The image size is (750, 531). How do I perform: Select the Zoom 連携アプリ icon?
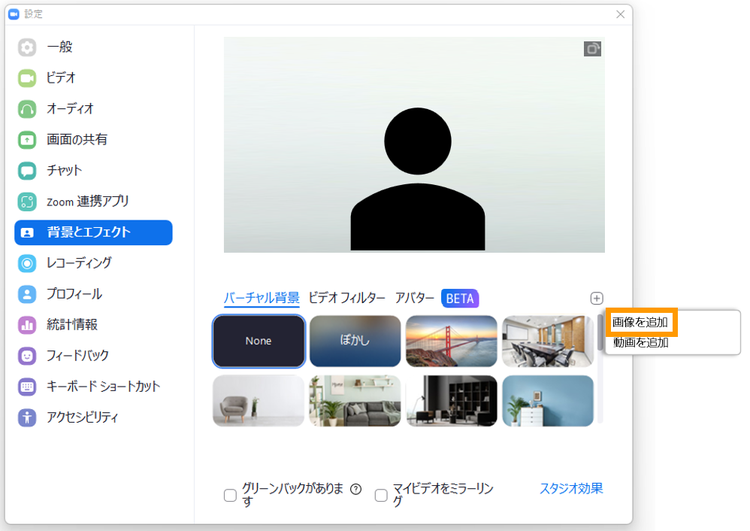tap(27, 201)
